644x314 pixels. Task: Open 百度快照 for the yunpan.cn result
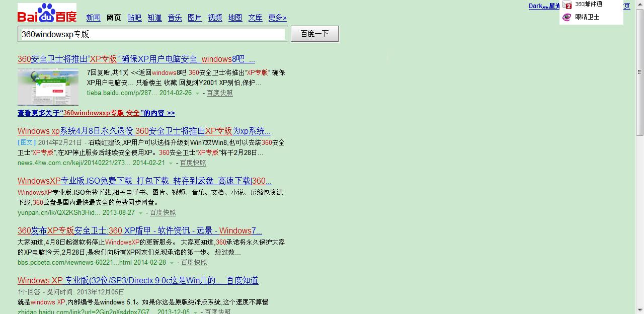(163, 213)
